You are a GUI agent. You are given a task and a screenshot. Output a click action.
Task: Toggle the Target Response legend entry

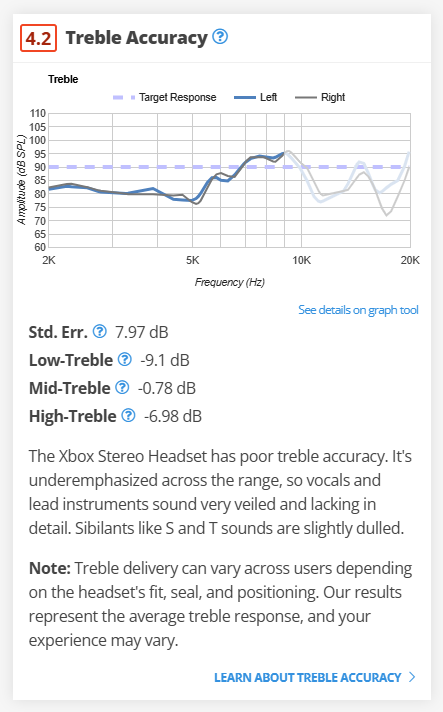click(165, 97)
